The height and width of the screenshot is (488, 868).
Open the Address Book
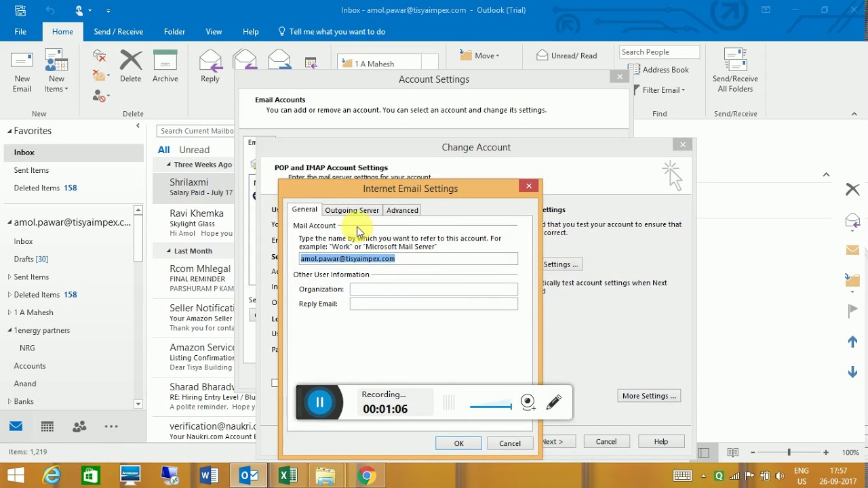coord(658,70)
